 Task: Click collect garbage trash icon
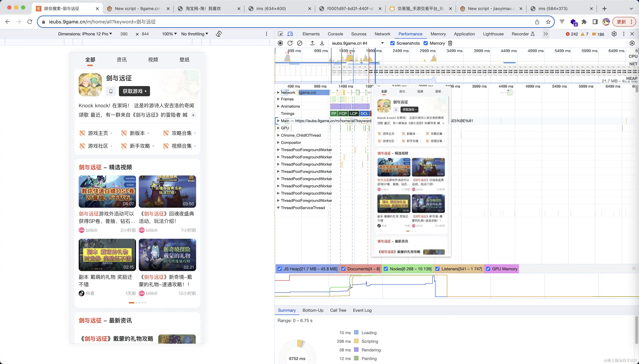pyautogui.click(x=450, y=43)
